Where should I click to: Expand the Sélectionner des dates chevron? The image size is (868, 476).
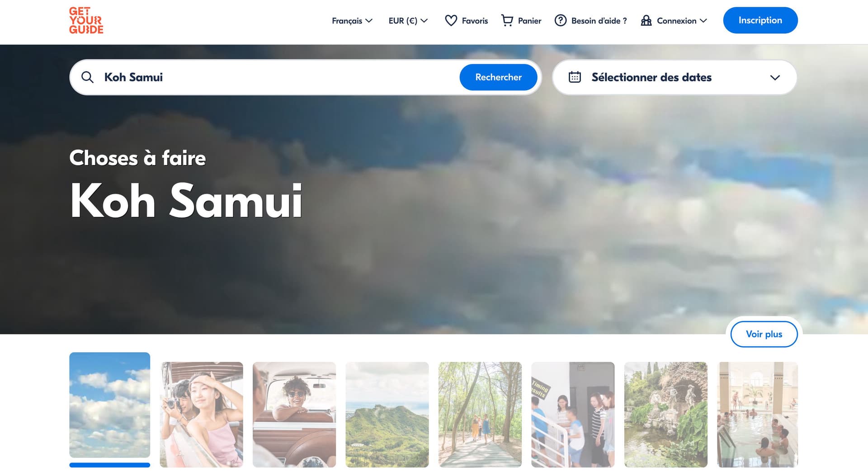click(x=775, y=78)
